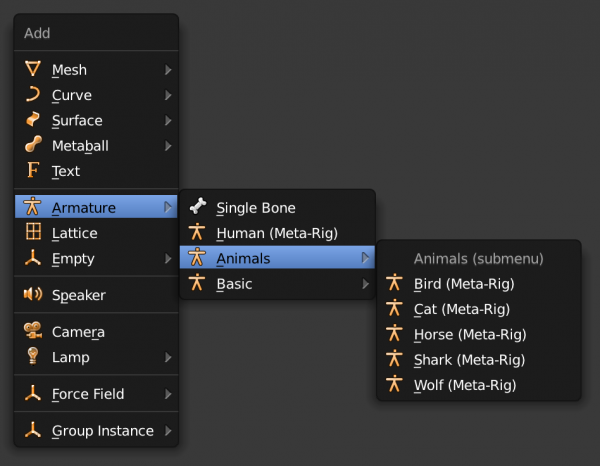Click the Lamp bulb icon

tap(33, 356)
